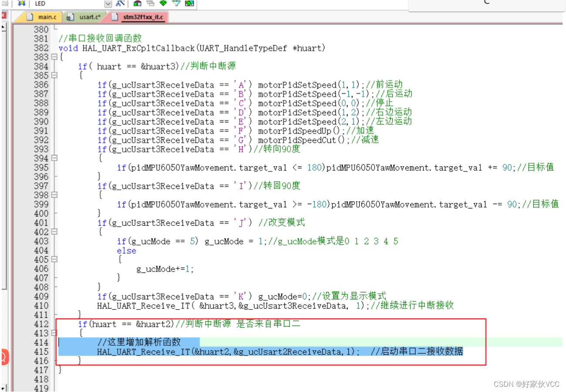Click 'if(huart == &huart2)' on line 412

(x=125, y=324)
